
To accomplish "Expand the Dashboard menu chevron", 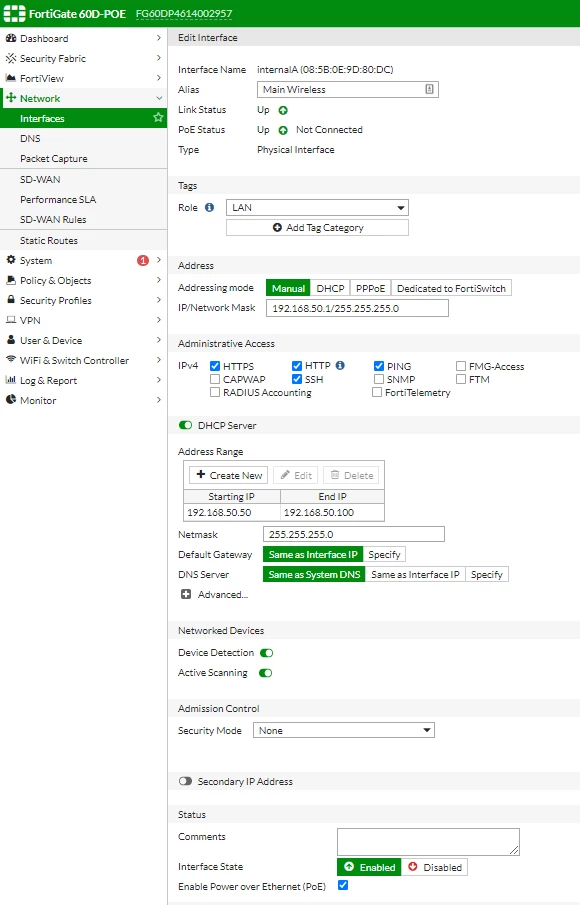I will [x=159, y=38].
